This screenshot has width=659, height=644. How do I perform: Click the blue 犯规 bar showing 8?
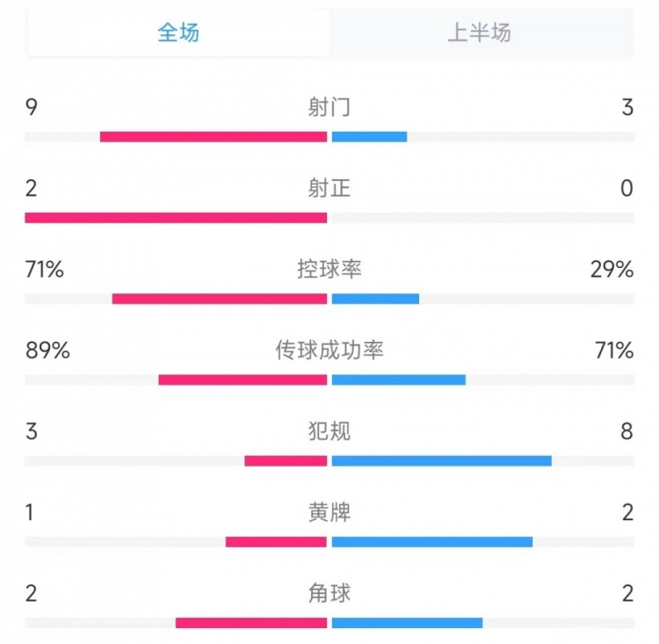442,460
